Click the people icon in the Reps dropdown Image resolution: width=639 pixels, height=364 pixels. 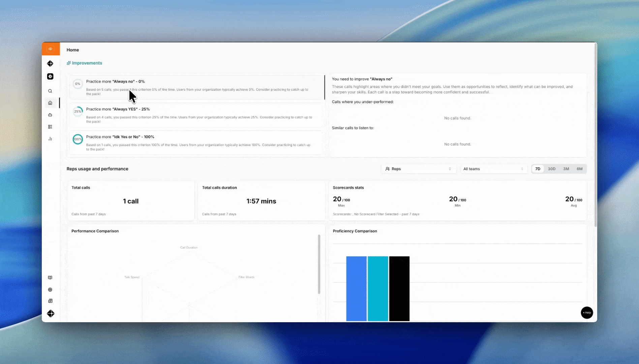[388, 169]
